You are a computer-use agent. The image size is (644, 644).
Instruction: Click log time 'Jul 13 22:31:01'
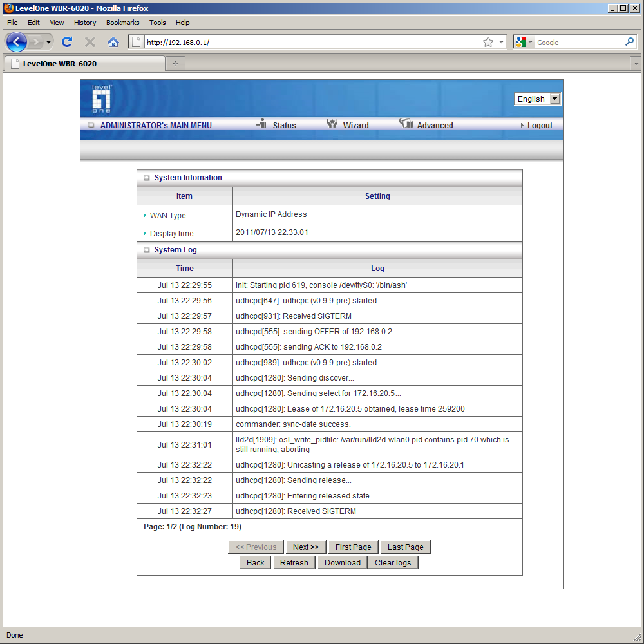[x=185, y=445]
